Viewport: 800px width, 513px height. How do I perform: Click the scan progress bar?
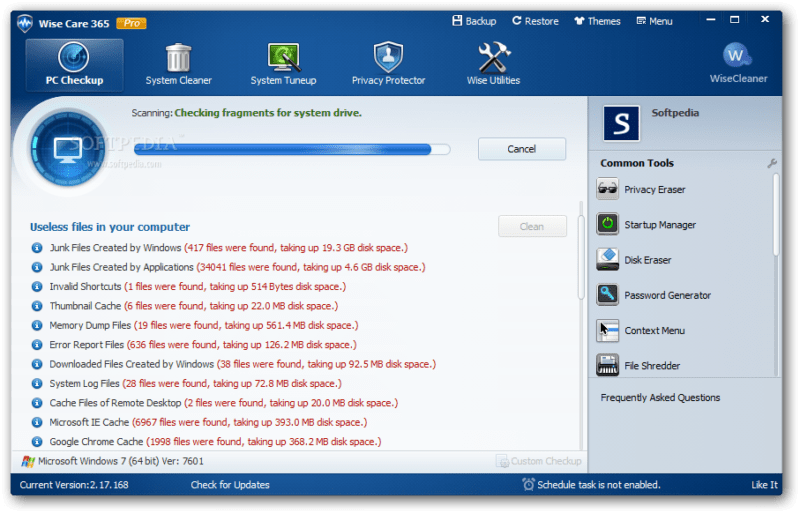click(x=292, y=149)
